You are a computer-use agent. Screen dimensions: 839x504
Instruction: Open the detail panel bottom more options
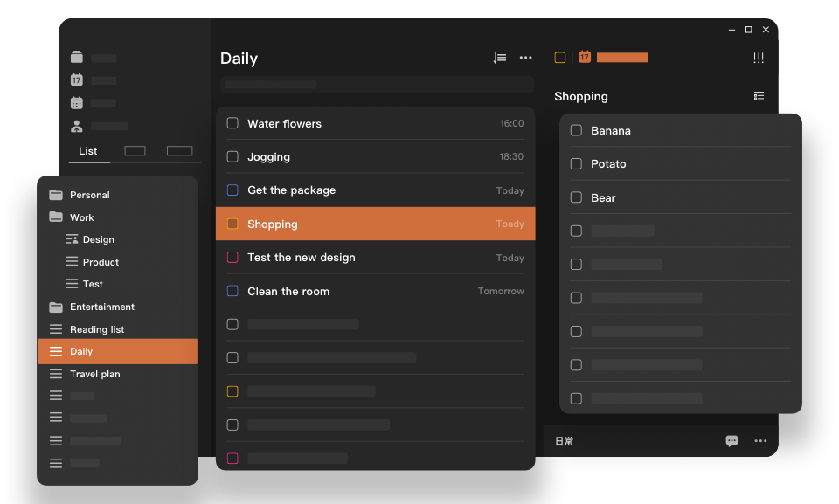point(760,441)
